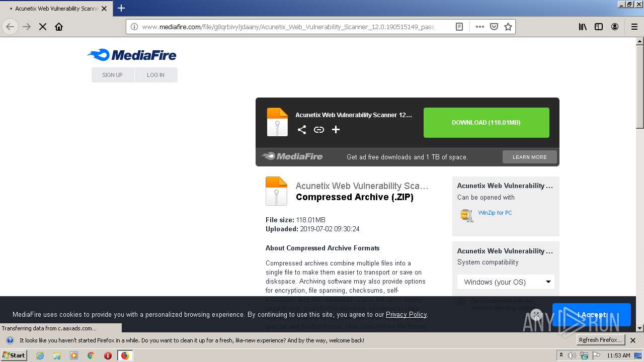Click the Firefox taskbar button
The height and width of the screenshot is (362, 644).
[125, 355]
